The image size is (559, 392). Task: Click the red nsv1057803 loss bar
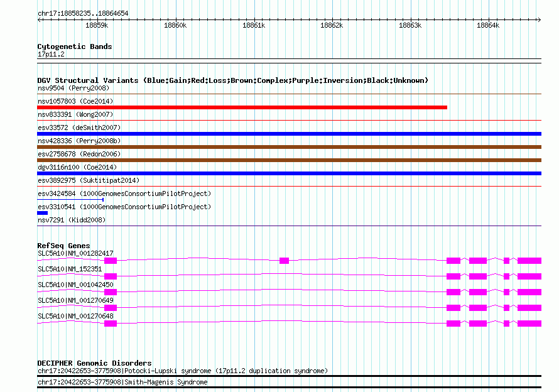[x=242, y=107]
